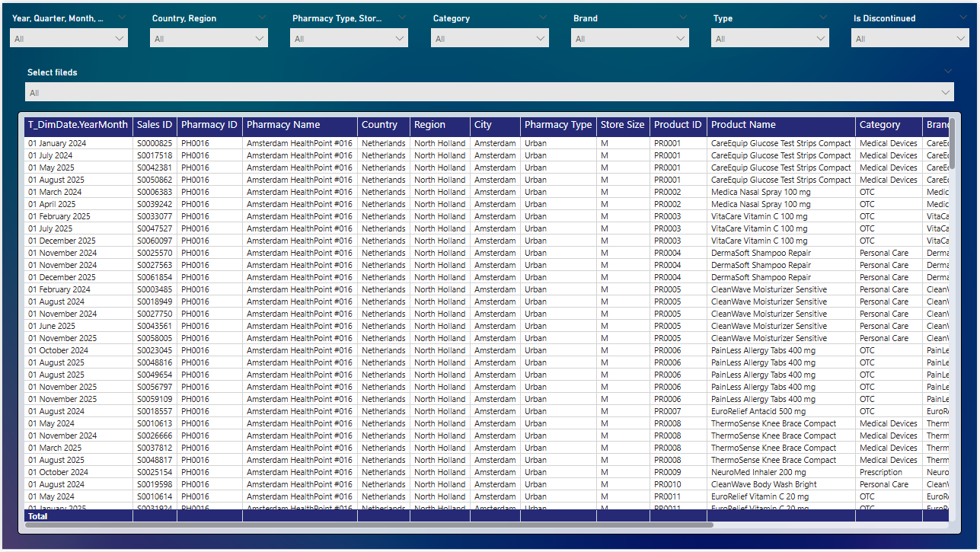Open the Is Discontinued slicer dropdown
The image size is (980, 552).
(910, 38)
